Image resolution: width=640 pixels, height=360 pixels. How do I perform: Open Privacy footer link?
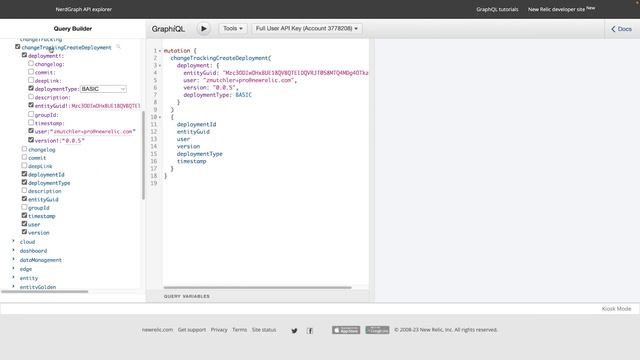[x=219, y=330]
